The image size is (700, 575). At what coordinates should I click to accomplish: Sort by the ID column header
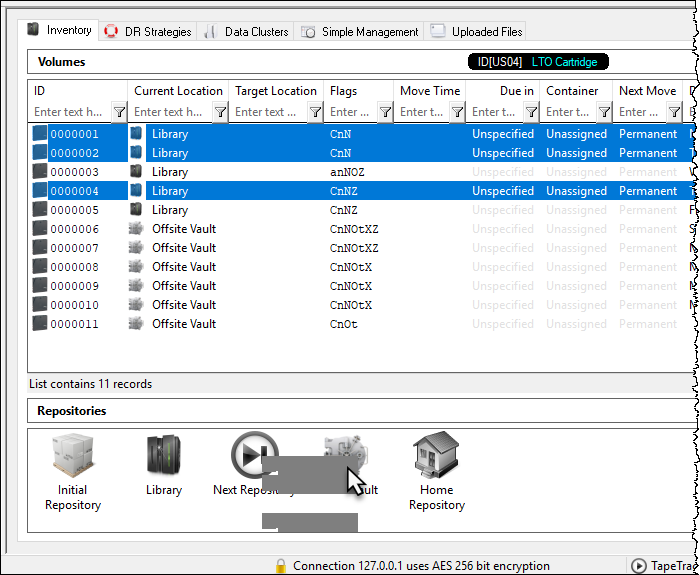[x=78, y=91]
